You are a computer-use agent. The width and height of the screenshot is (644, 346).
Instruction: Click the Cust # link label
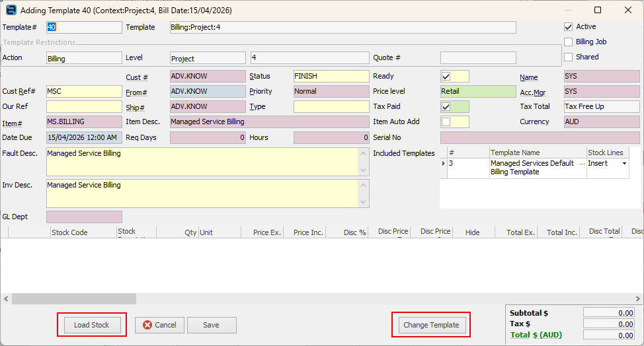point(137,77)
